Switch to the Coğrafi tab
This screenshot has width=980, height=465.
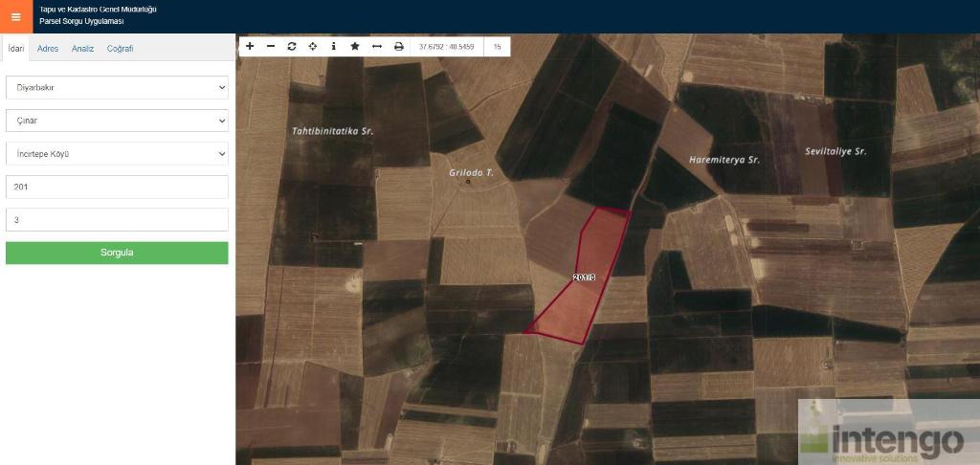[120, 48]
